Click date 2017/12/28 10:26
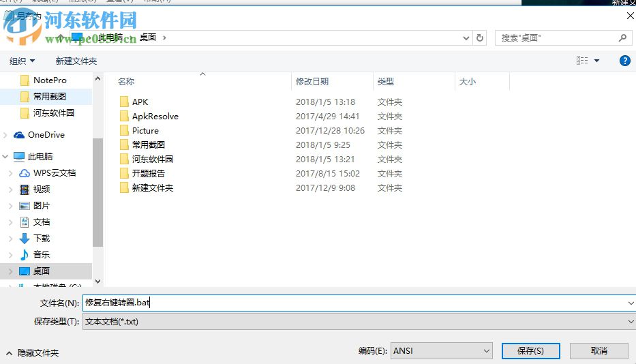The height and width of the screenshot is (364, 636). pos(330,131)
